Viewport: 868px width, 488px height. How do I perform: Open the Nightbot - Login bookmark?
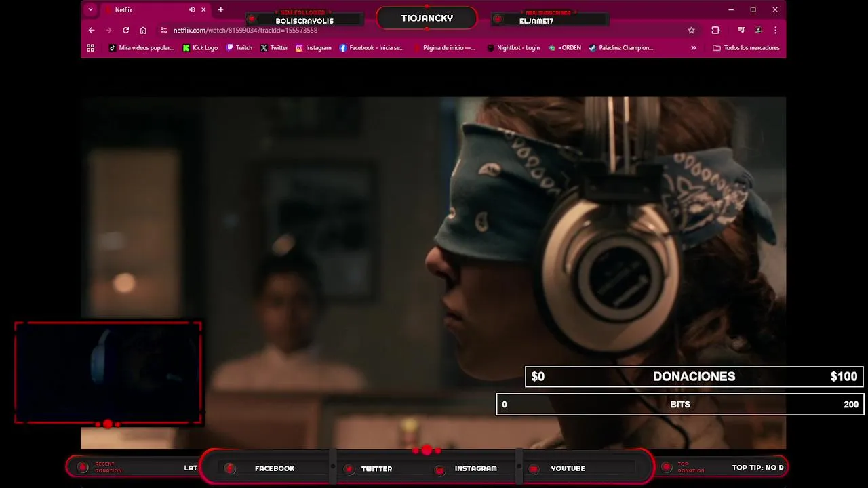tap(513, 47)
